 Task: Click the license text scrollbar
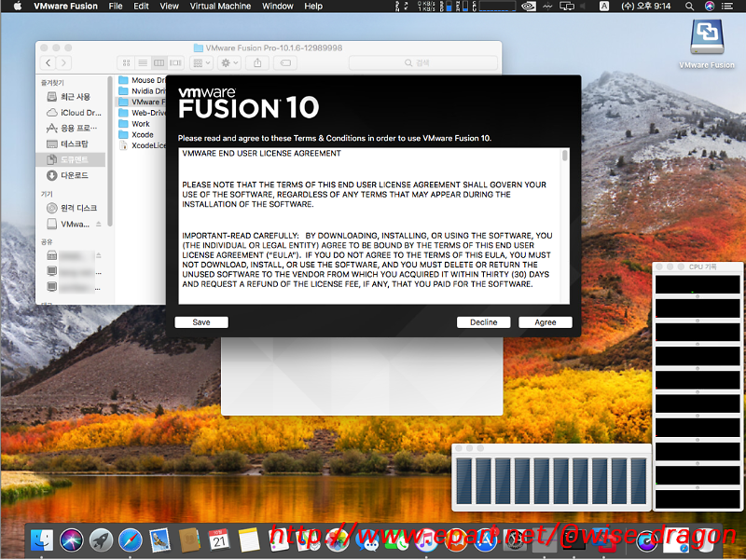[x=565, y=156]
